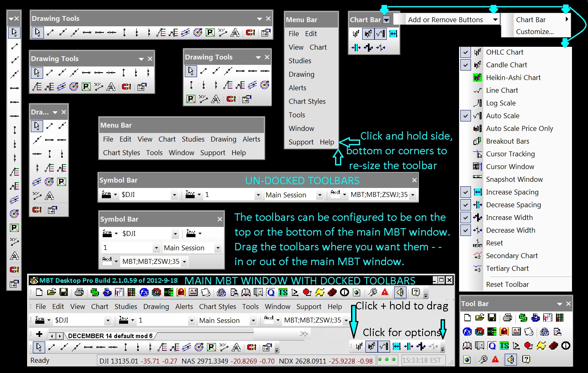
Task: Select the Candle Chart icon in the bottom chart bar
Action: (x=371, y=347)
